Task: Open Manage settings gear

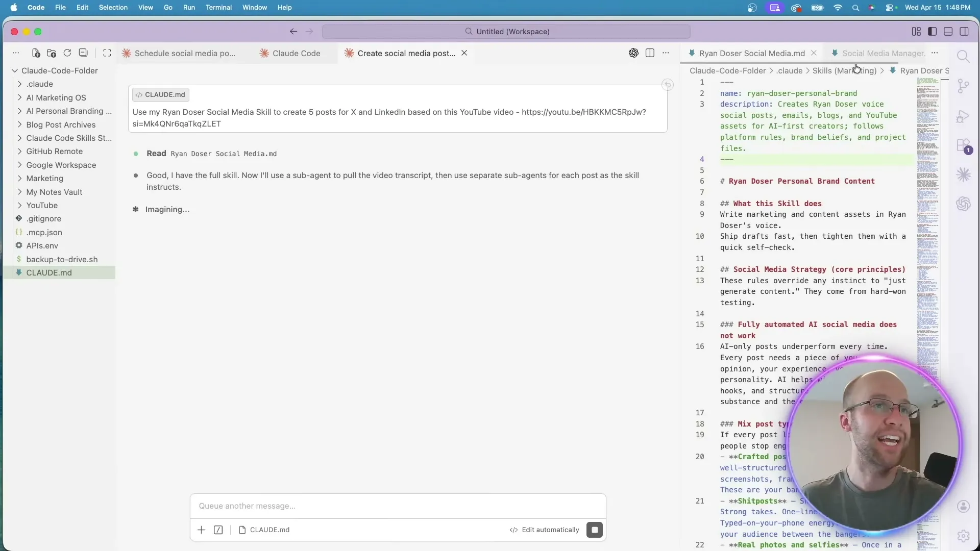Action: point(963,536)
